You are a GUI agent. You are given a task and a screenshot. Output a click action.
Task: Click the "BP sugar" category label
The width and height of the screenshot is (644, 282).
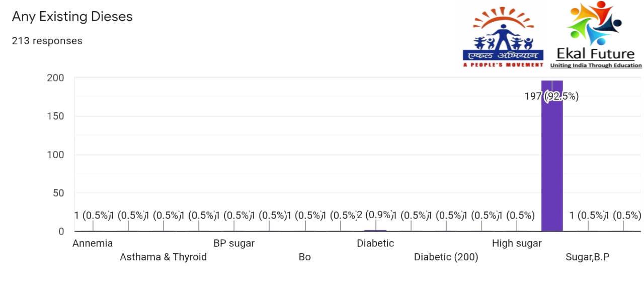(x=234, y=244)
